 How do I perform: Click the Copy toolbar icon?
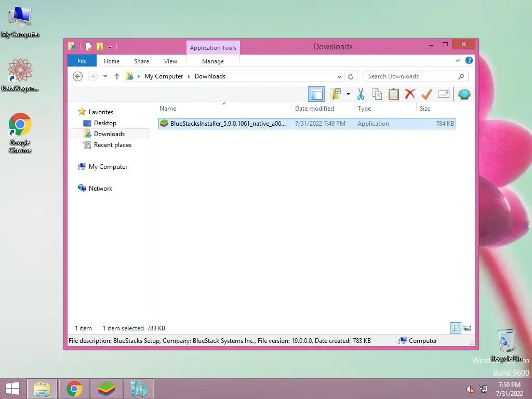tap(377, 94)
